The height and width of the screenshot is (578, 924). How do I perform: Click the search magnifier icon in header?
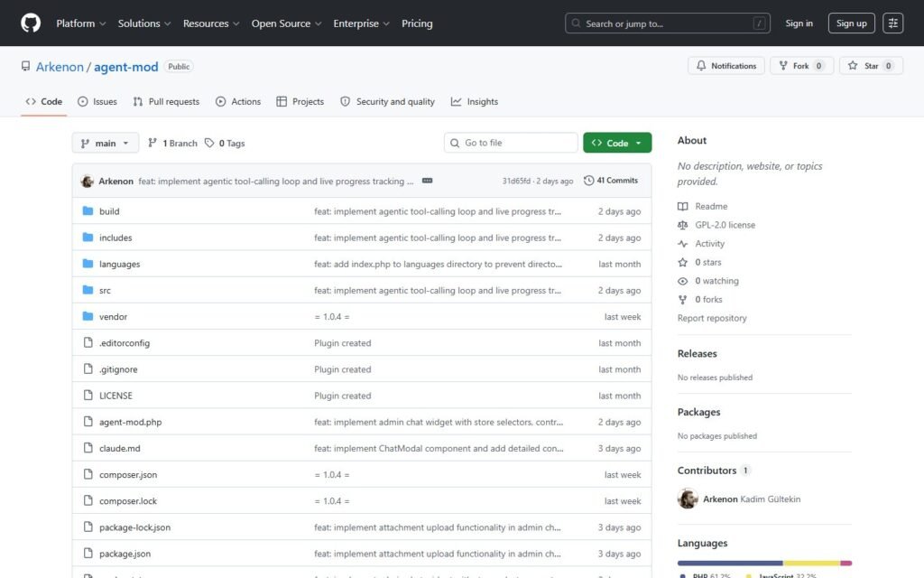tap(576, 23)
